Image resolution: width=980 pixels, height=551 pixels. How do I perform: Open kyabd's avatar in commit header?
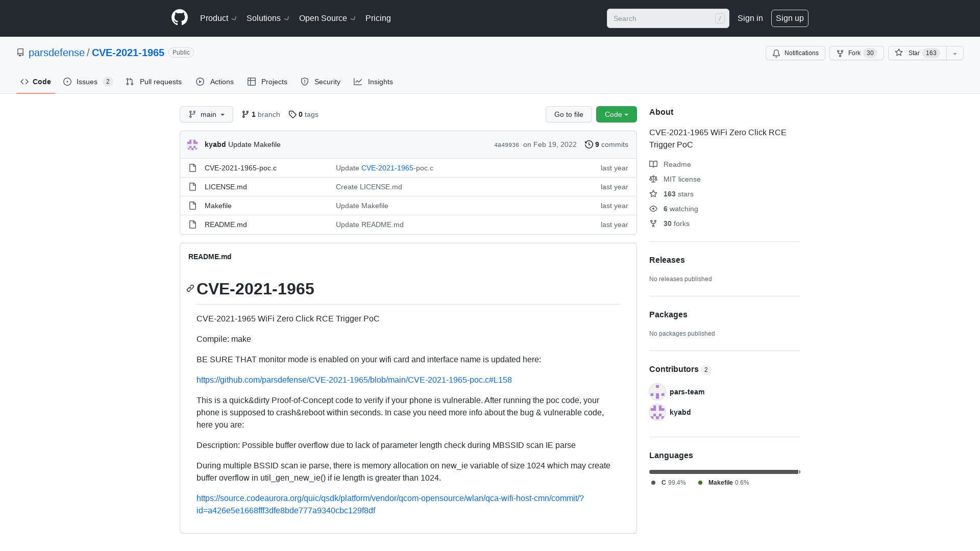click(x=192, y=144)
